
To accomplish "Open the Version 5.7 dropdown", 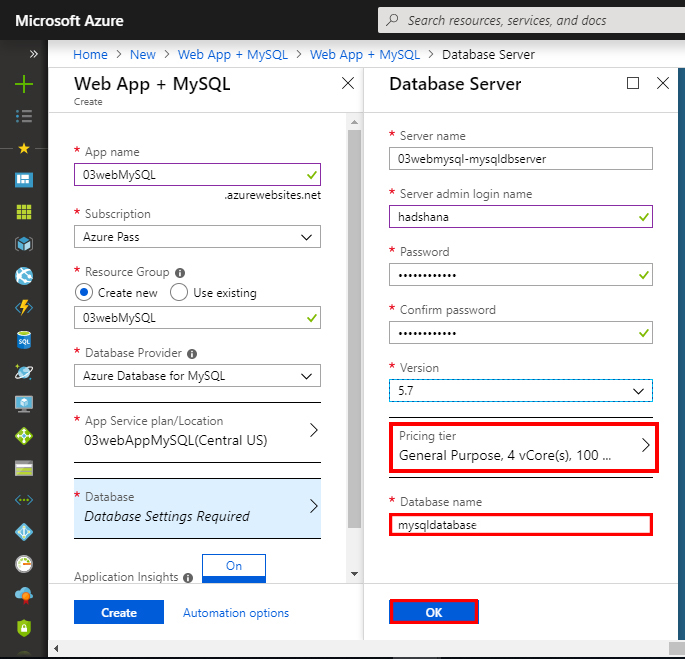I will pos(521,391).
